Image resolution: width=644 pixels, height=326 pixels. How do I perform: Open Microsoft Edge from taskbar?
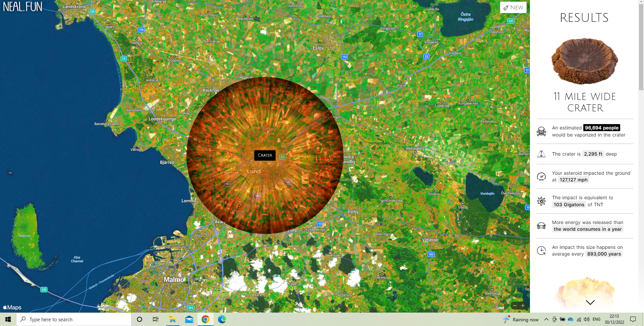click(222, 319)
